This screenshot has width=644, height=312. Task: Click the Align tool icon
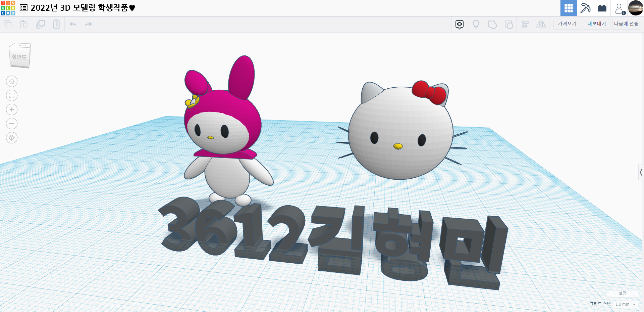pyautogui.click(x=525, y=25)
